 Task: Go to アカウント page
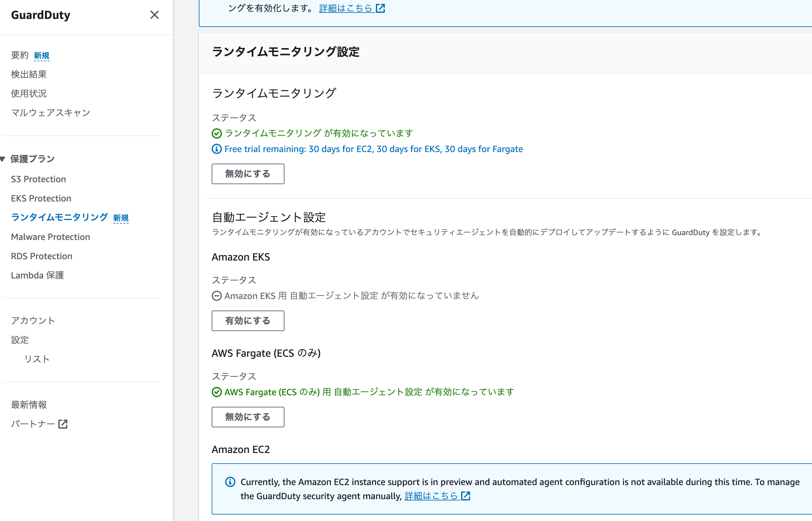coord(33,320)
